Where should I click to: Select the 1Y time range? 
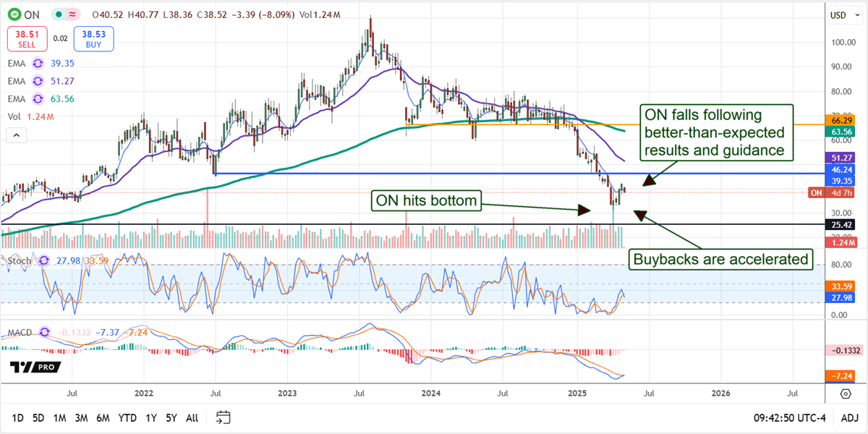tap(151, 417)
